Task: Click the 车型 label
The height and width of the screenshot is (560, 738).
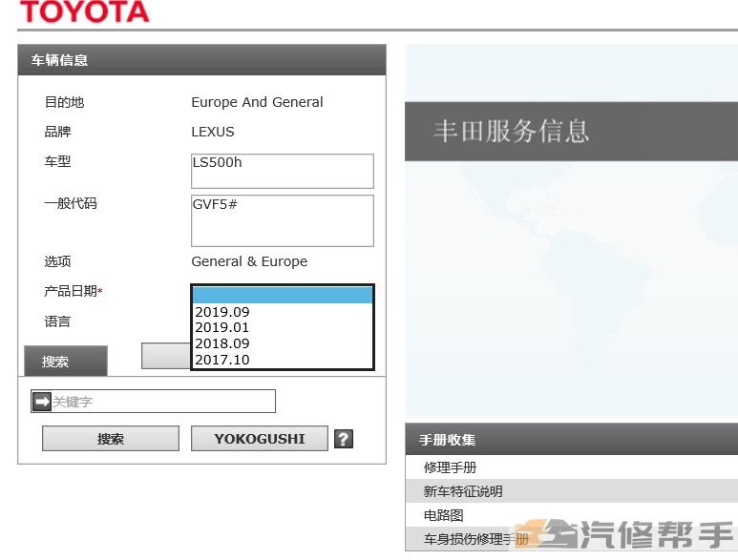Action: (x=57, y=161)
